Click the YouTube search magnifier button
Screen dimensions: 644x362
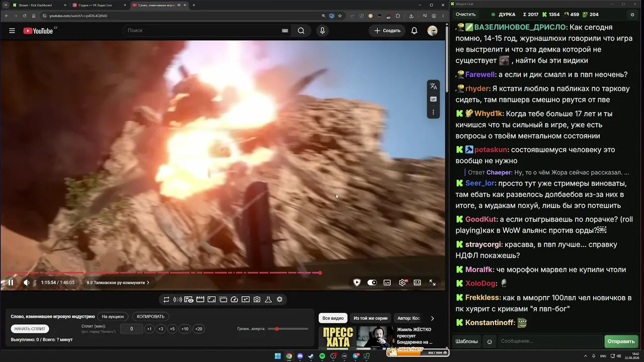(301, 31)
